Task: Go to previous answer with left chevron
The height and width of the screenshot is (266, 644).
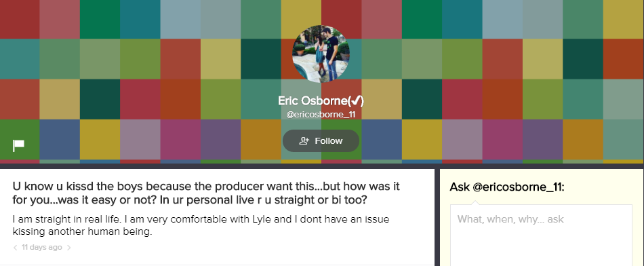Action: [x=15, y=248]
